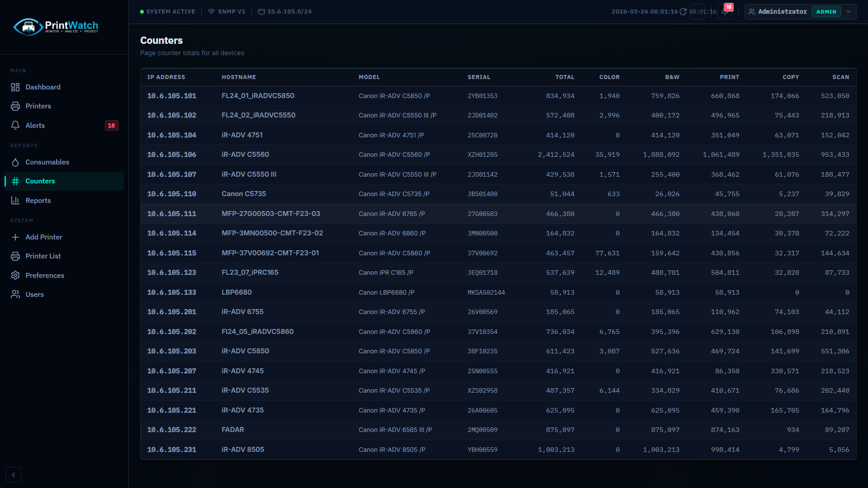Click serial 38F10235
Viewport: 868px width, 488px height.
pos(482,351)
